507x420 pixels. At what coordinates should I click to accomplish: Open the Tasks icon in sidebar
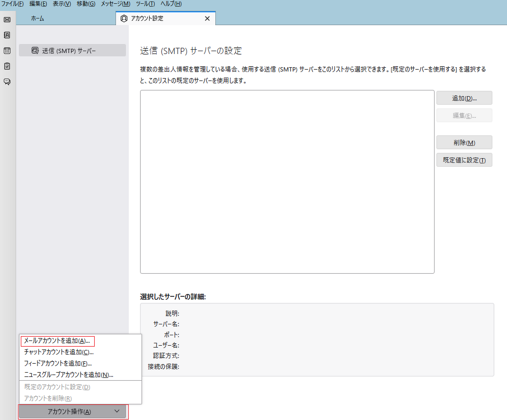(7, 66)
